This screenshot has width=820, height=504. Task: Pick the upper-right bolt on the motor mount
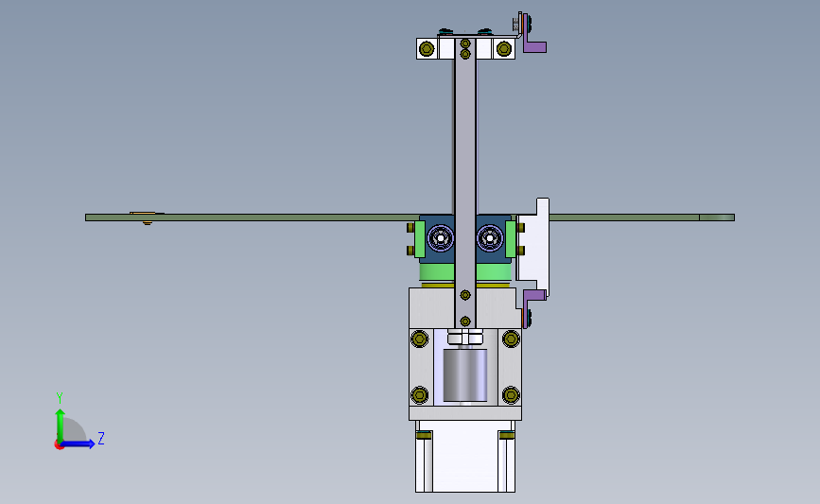(x=511, y=339)
